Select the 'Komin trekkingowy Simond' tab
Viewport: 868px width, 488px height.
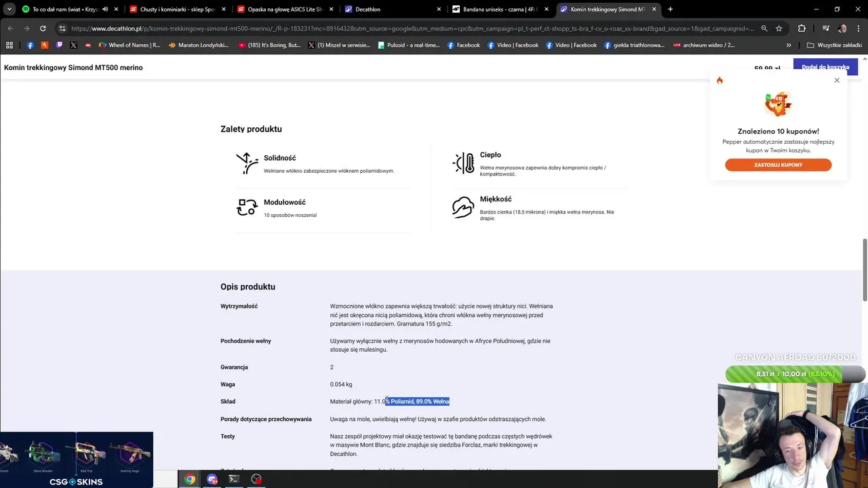tap(608, 9)
